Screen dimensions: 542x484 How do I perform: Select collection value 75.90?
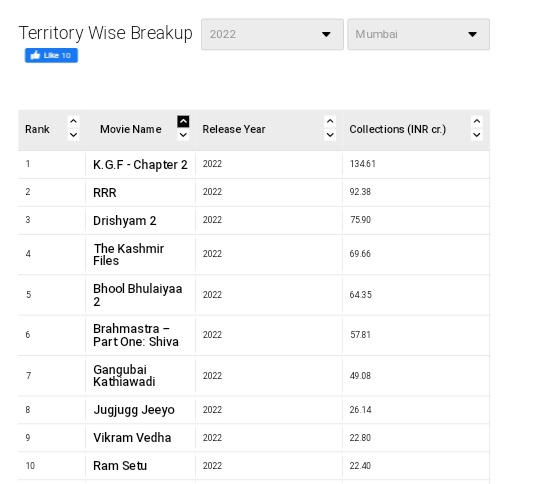[x=360, y=220]
